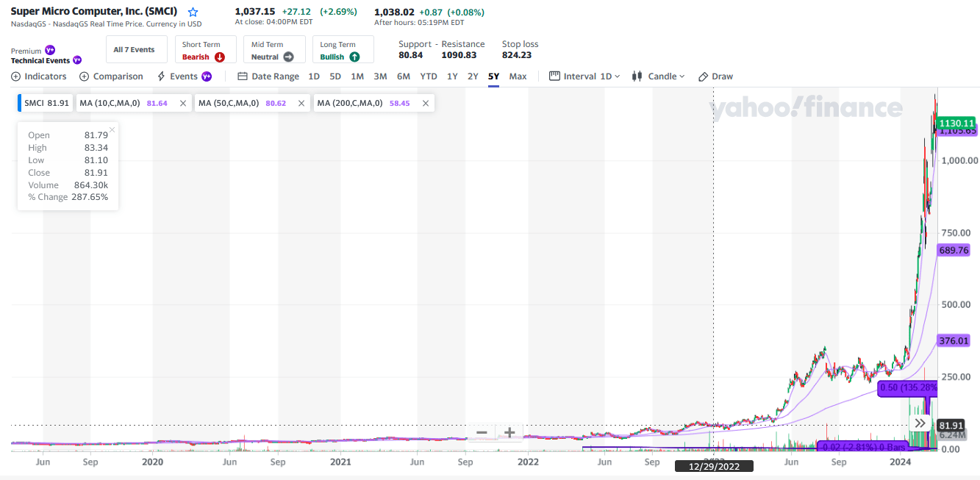980x480 pixels.
Task: Jump to latest data with double-arrow button
Action: 920,423
